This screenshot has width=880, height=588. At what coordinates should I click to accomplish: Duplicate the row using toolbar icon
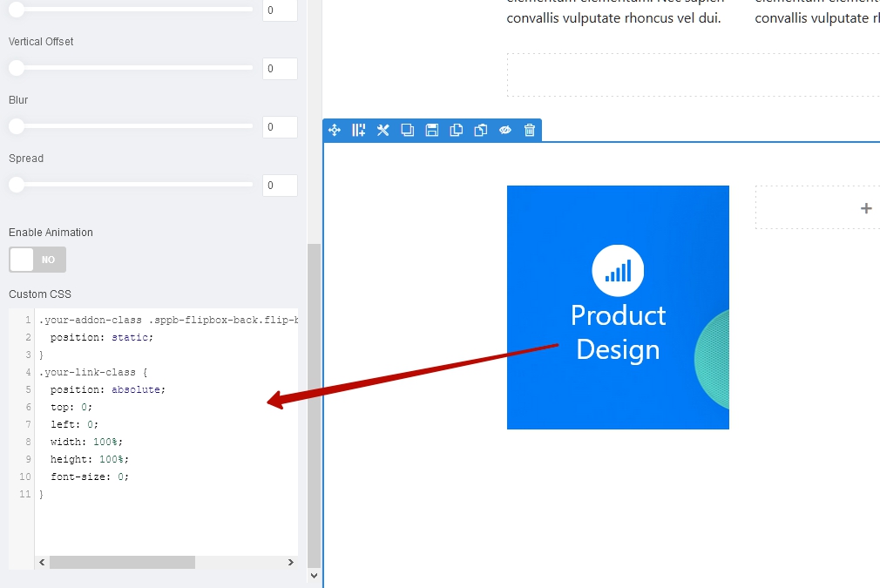407,131
